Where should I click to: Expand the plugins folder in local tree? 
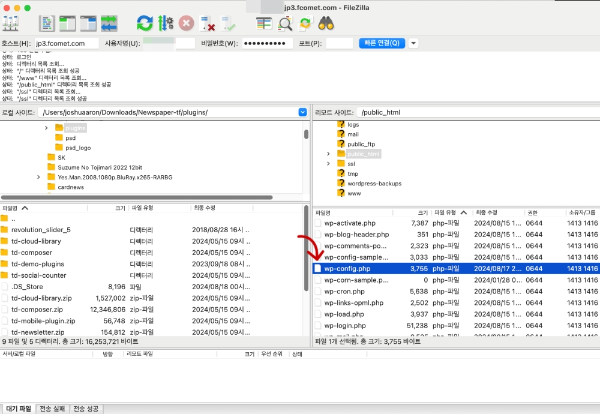coord(46,128)
